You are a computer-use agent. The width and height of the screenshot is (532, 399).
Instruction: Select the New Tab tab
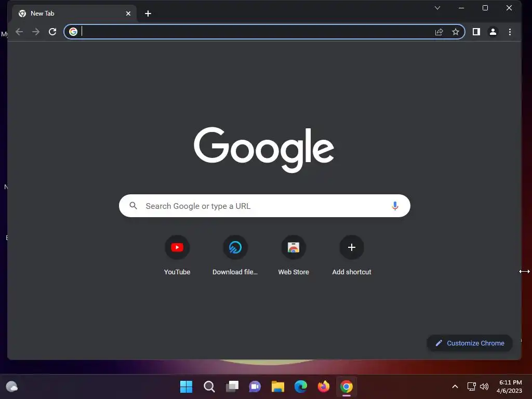(74, 14)
